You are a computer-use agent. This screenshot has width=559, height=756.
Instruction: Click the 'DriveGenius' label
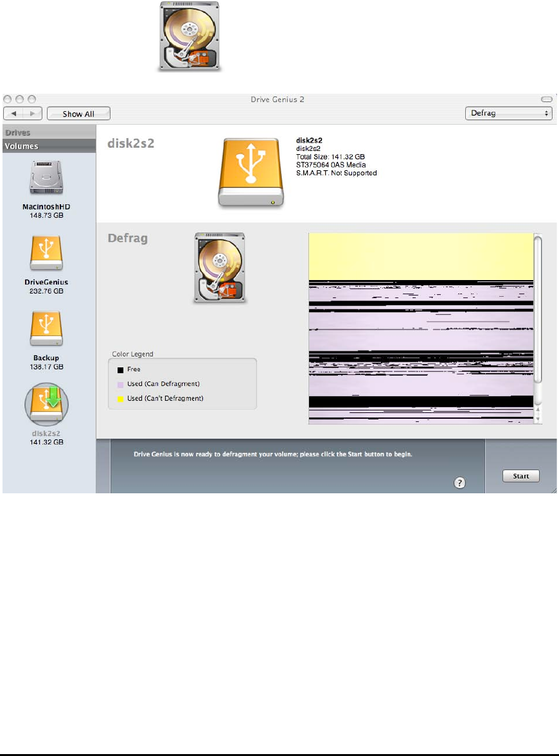46,282
